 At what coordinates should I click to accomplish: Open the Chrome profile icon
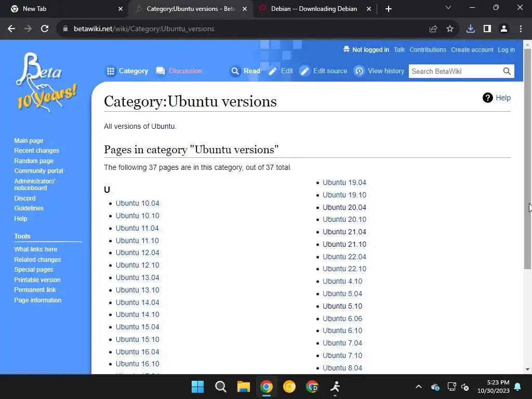(504, 29)
